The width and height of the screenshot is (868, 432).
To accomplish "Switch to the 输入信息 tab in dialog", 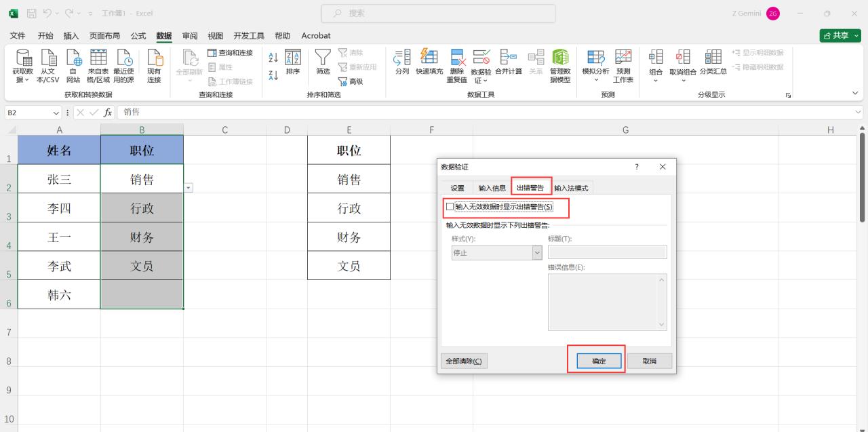I will pos(492,188).
